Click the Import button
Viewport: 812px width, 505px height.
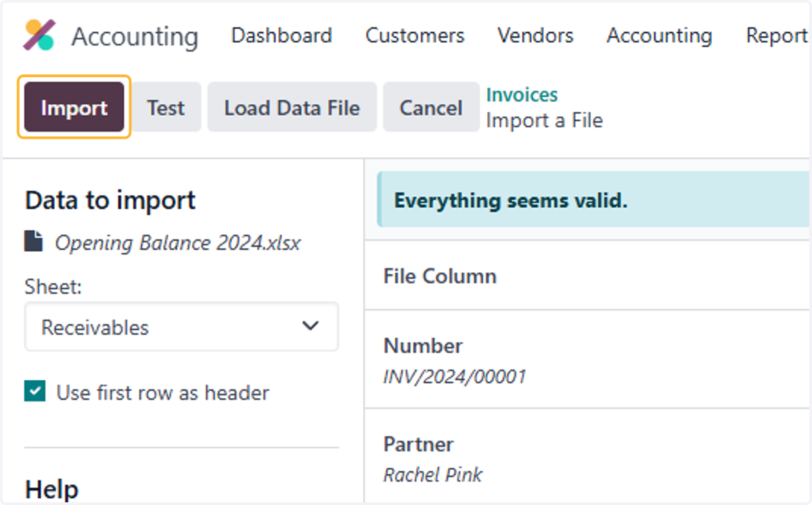tap(74, 108)
